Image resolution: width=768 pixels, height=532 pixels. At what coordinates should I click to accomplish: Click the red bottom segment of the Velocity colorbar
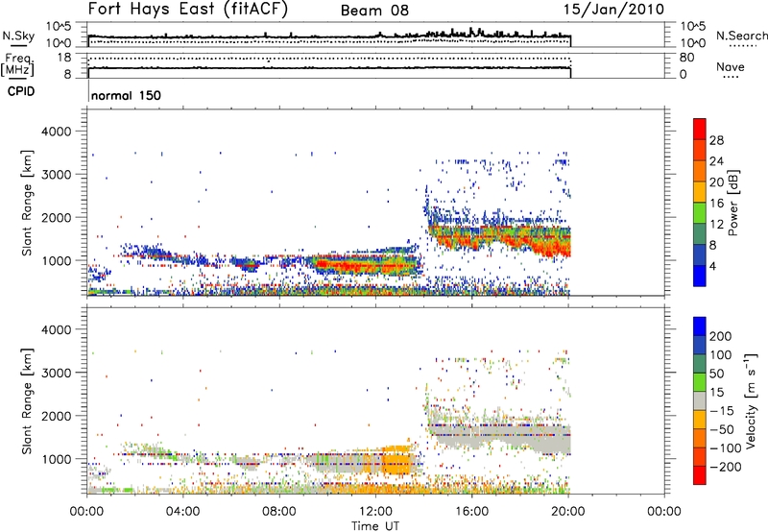point(700,475)
